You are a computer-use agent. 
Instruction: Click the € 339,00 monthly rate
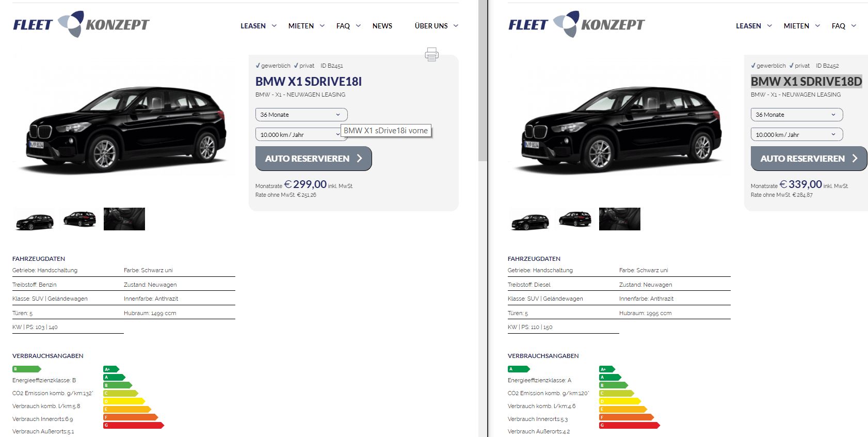tap(801, 184)
